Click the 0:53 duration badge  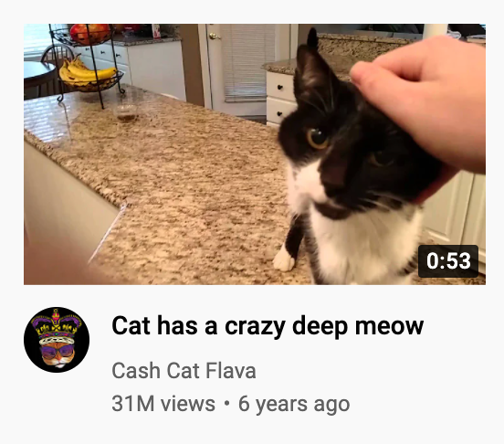(448, 260)
